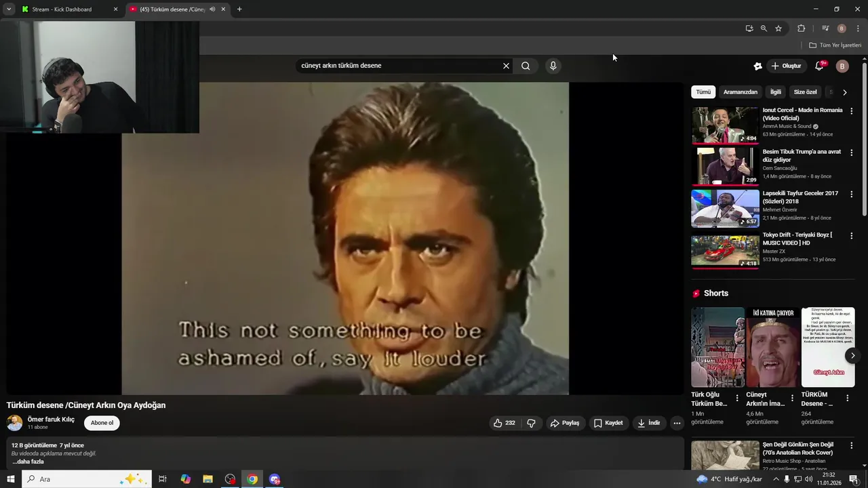Open options for Cüneyt Arkın'ın İma short
This screenshot has height=488, width=868.
[792, 399]
